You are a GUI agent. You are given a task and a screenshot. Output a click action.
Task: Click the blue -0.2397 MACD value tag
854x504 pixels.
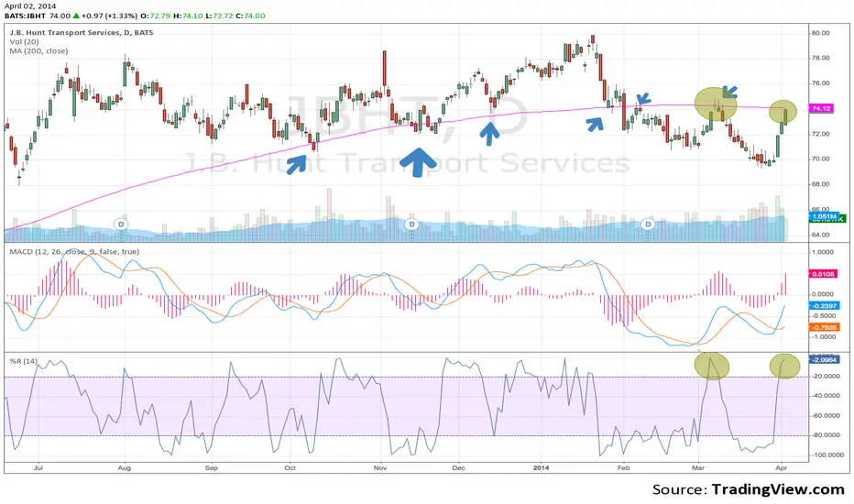point(824,306)
